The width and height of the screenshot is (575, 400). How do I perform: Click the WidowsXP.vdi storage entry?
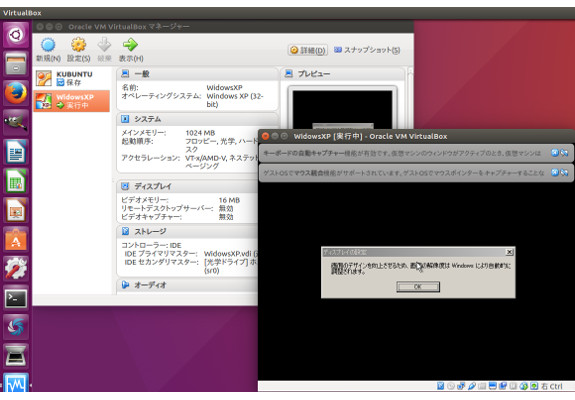click(231, 254)
